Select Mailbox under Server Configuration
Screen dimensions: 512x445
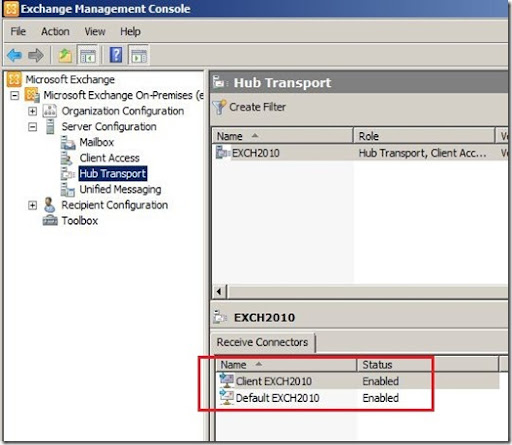tap(97, 142)
